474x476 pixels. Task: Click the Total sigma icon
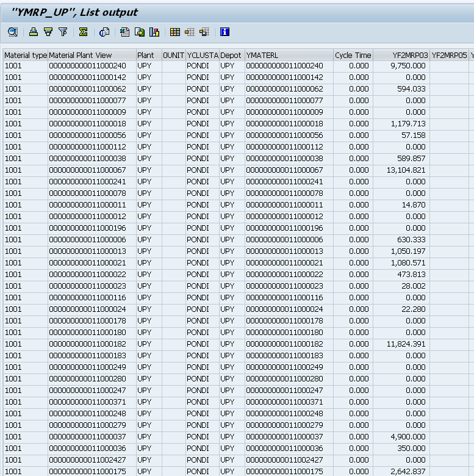coord(83,32)
